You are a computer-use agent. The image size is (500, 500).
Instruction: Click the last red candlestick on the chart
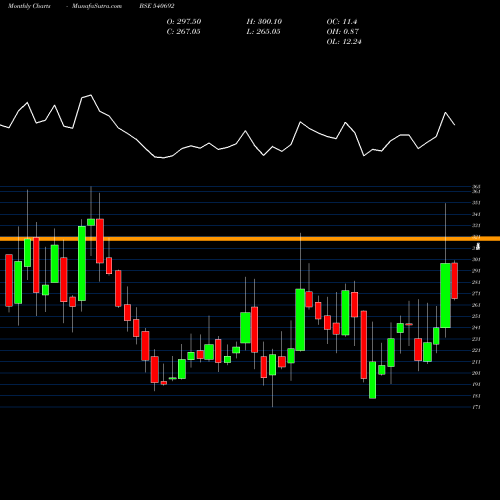click(x=455, y=281)
